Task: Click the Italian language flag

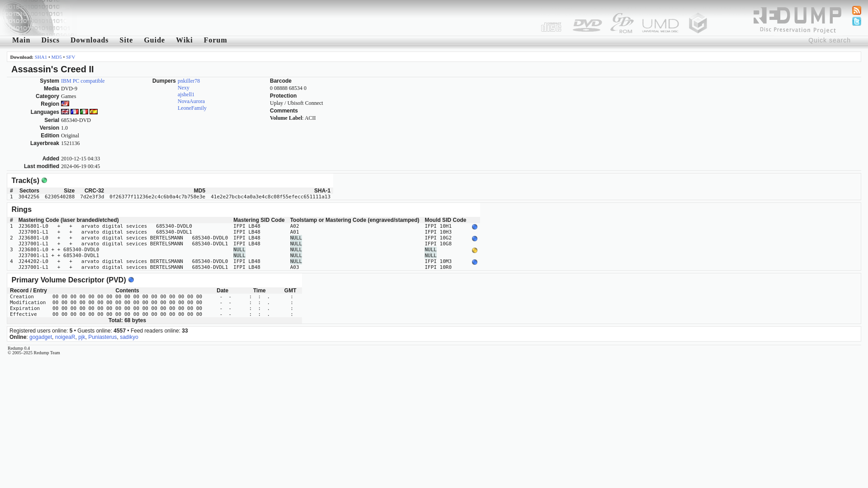Action: pos(84,112)
